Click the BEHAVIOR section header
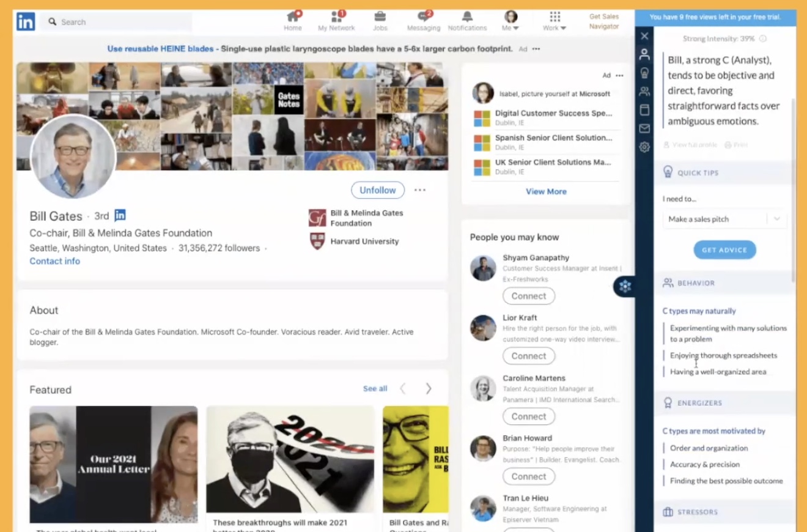Screen dimensions: 807x532 coord(724,283)
